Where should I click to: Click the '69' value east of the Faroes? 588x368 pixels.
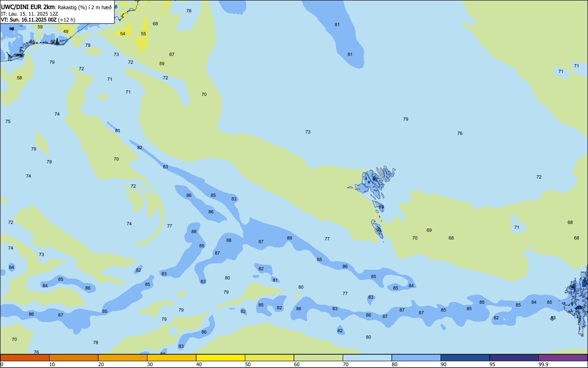click(x=429, y=230)
